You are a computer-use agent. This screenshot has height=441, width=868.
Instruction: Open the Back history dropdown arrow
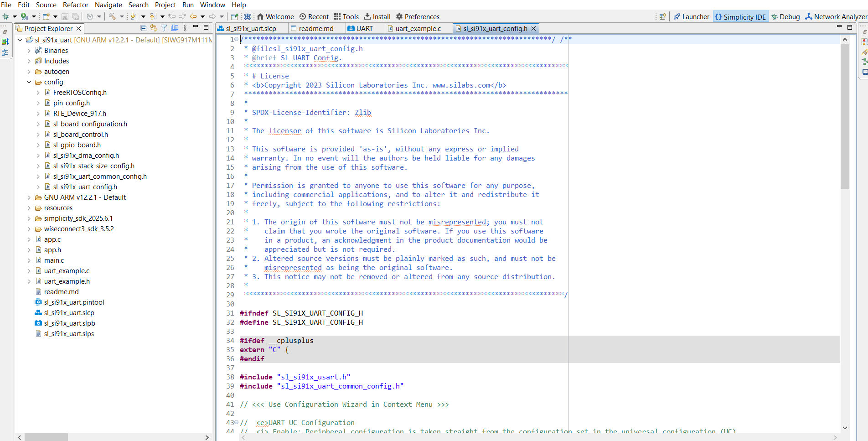tap(202, 16)
